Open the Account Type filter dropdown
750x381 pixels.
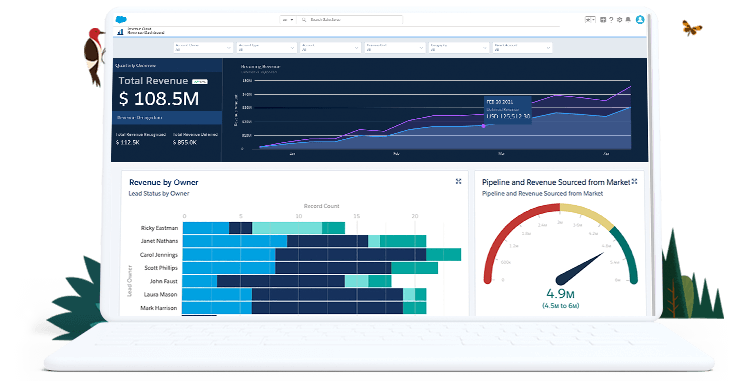tap(267, 47)
